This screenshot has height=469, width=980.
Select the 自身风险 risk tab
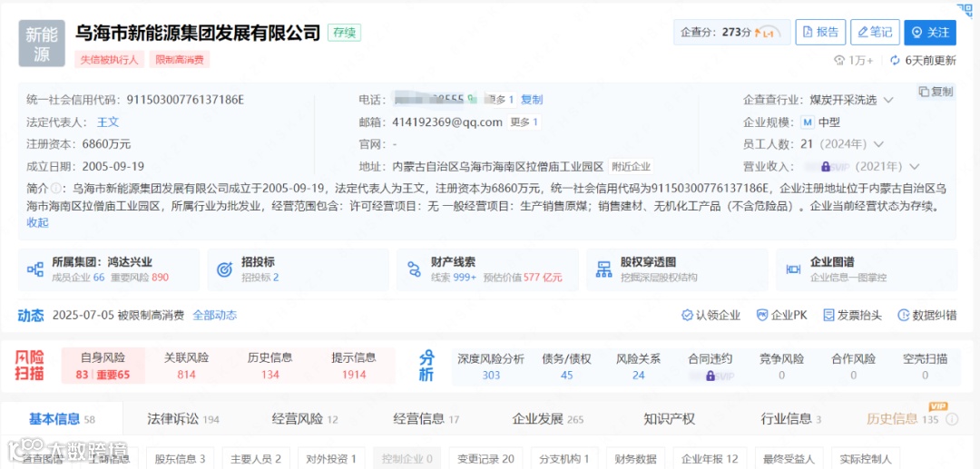coord(103,366)
